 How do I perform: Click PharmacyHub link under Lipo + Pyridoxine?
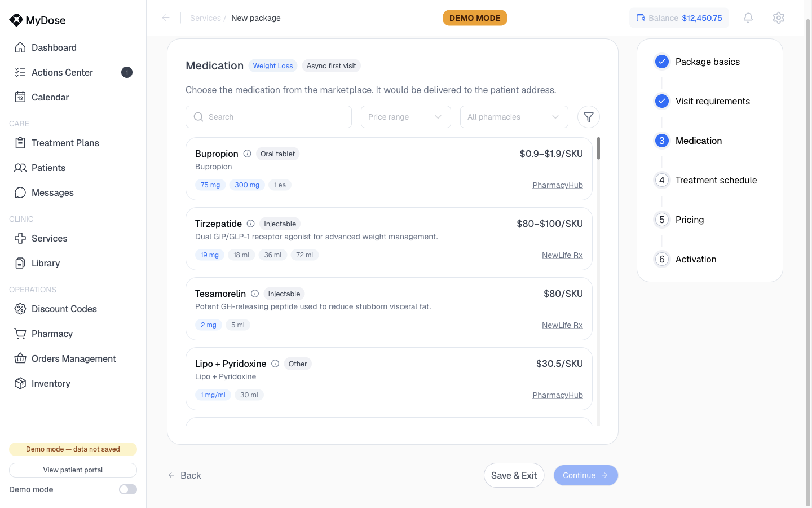pyautogui.click(x=558, y=395)
